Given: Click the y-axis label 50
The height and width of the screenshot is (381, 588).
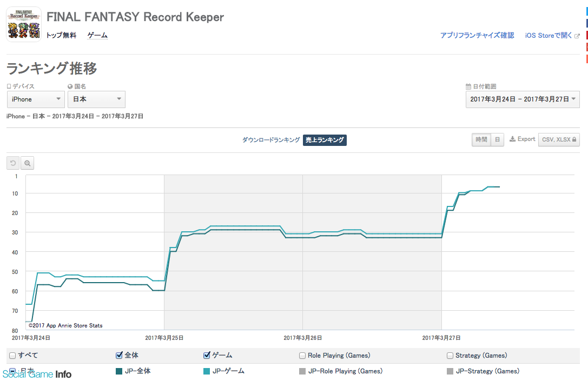Looking at the screenshot, I should tap(15, 272).
